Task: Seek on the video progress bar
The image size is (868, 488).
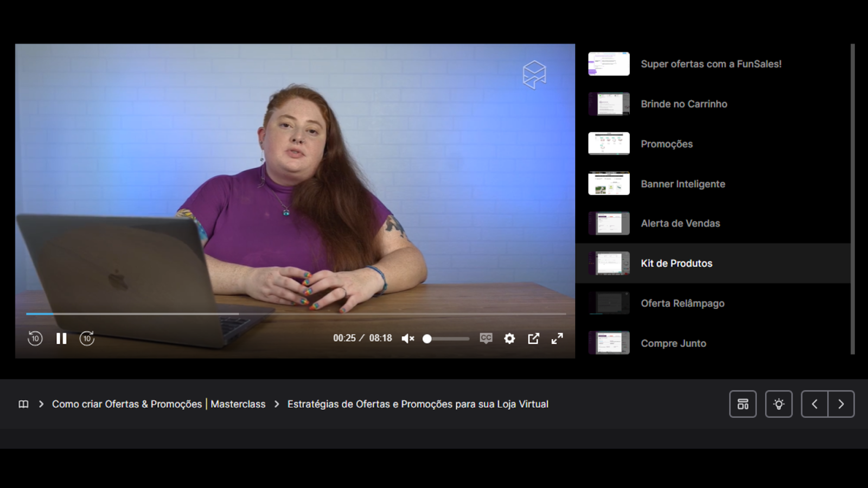Action: point(296,313)
